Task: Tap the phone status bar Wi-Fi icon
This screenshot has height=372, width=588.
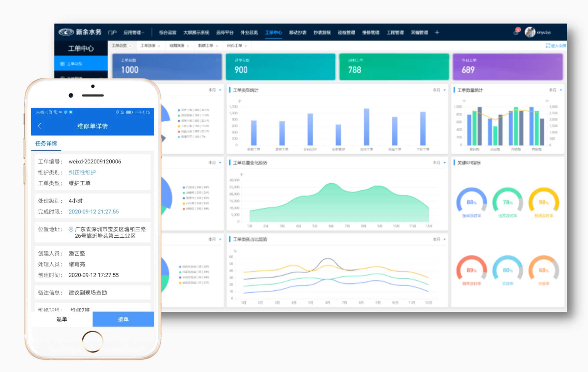Action: click(x=55, y=112)
